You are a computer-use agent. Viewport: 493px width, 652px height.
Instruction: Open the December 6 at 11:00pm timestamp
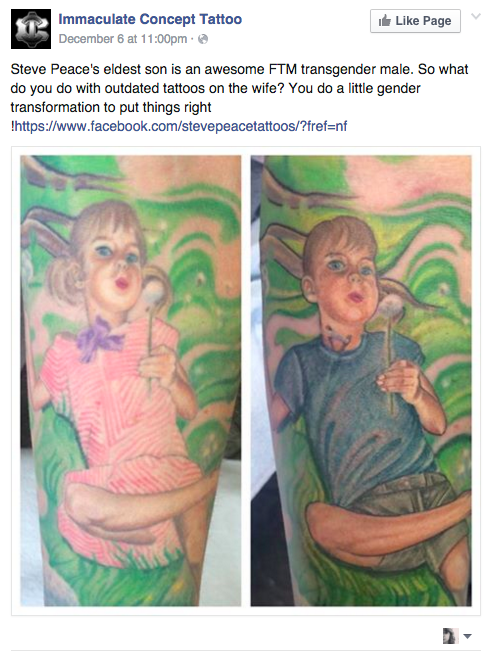(123, 39)
